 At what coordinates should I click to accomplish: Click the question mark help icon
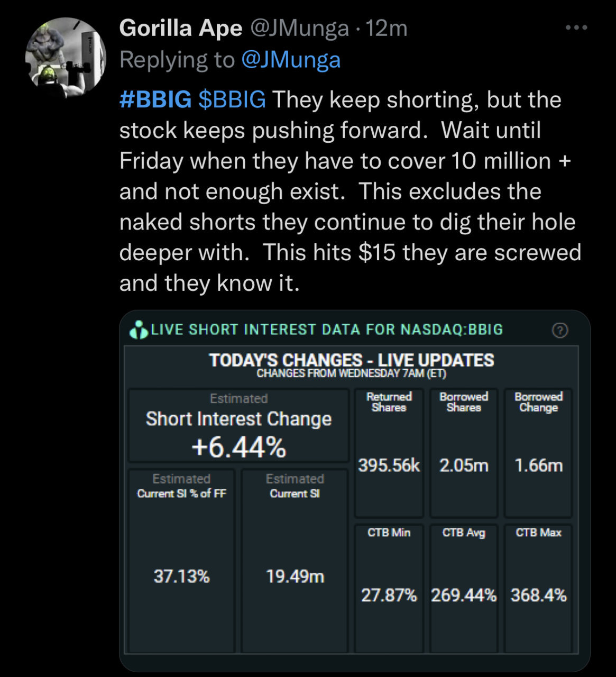[x=559, y=330]
